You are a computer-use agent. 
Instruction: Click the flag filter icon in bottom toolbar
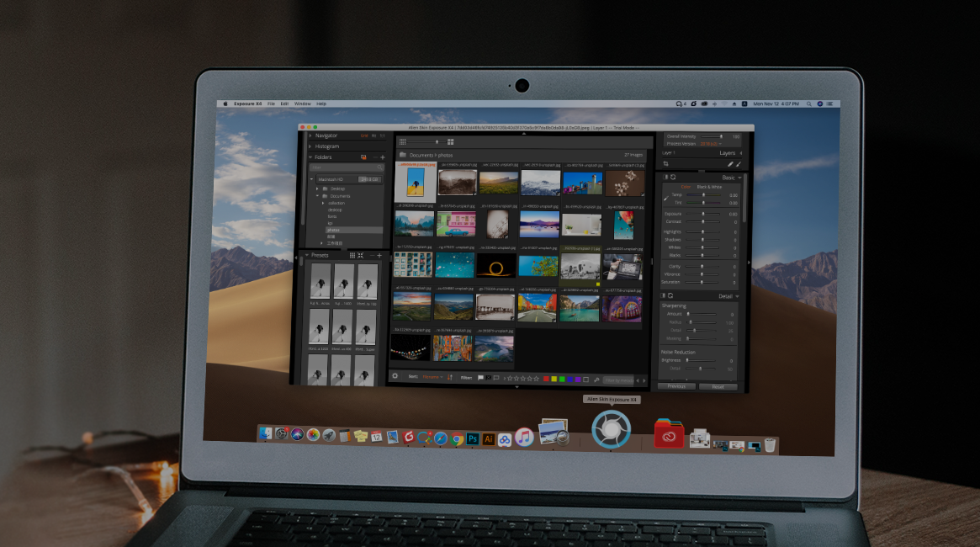coord(479,377)
